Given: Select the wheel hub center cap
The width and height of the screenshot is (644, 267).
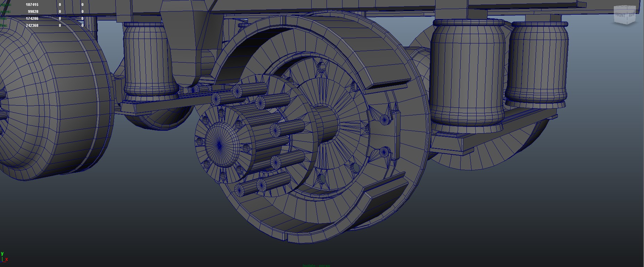Looking at the screenshot, I should pos(220,144).
